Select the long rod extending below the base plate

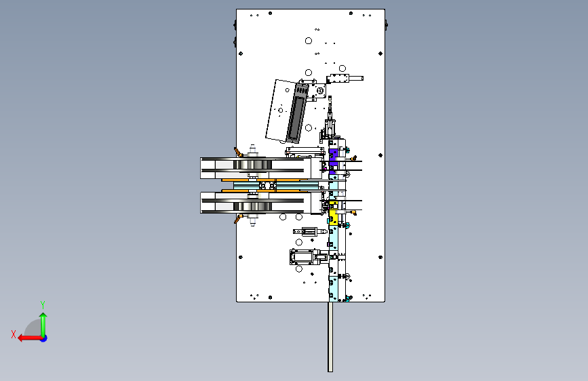click(x=330, y=337)
